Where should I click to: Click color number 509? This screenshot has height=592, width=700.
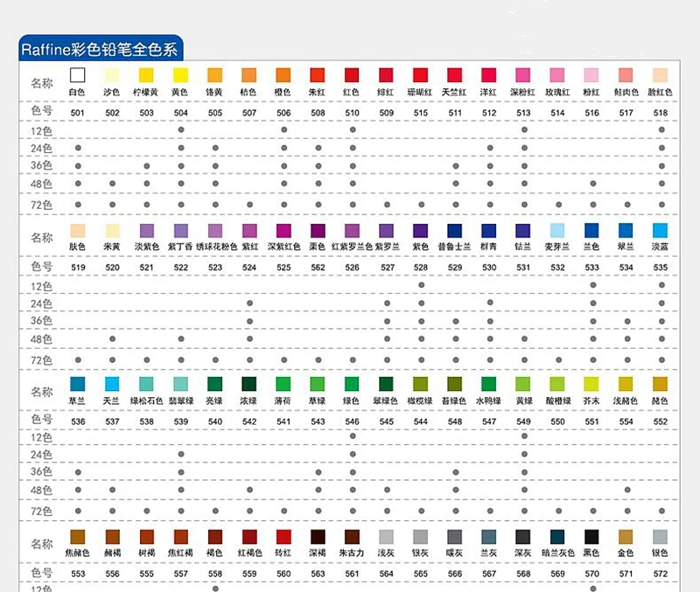point(386,113)
